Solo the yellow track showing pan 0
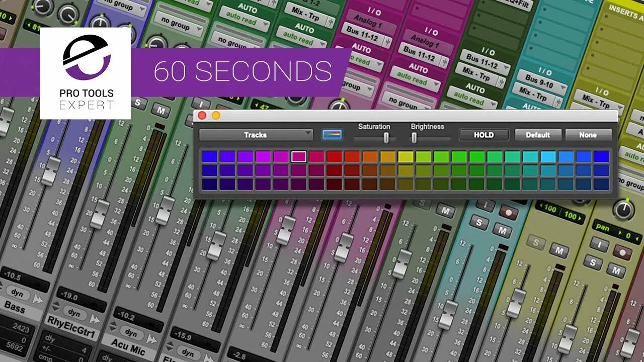Viewport: 644px width, 362px height. (x=593, y=262)
